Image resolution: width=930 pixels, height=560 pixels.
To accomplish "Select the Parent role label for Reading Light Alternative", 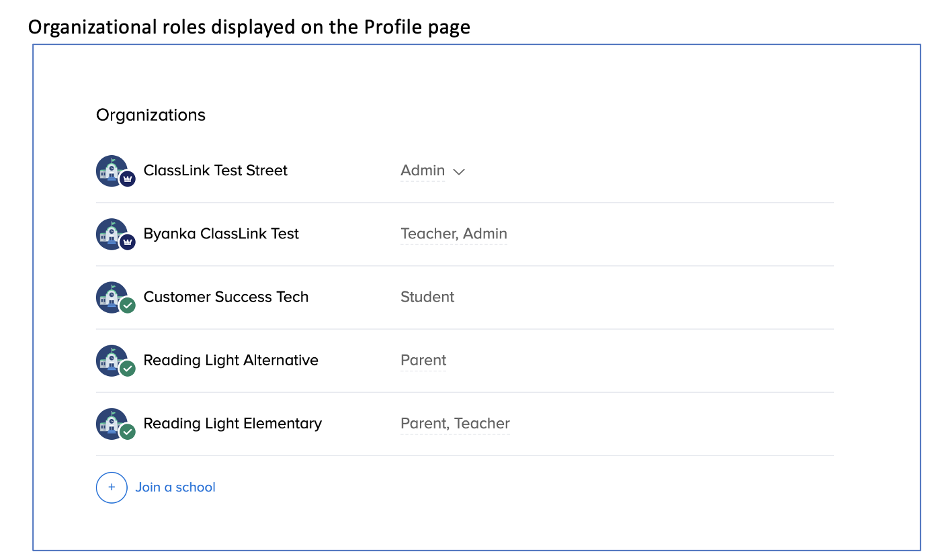I will [423, 360].
